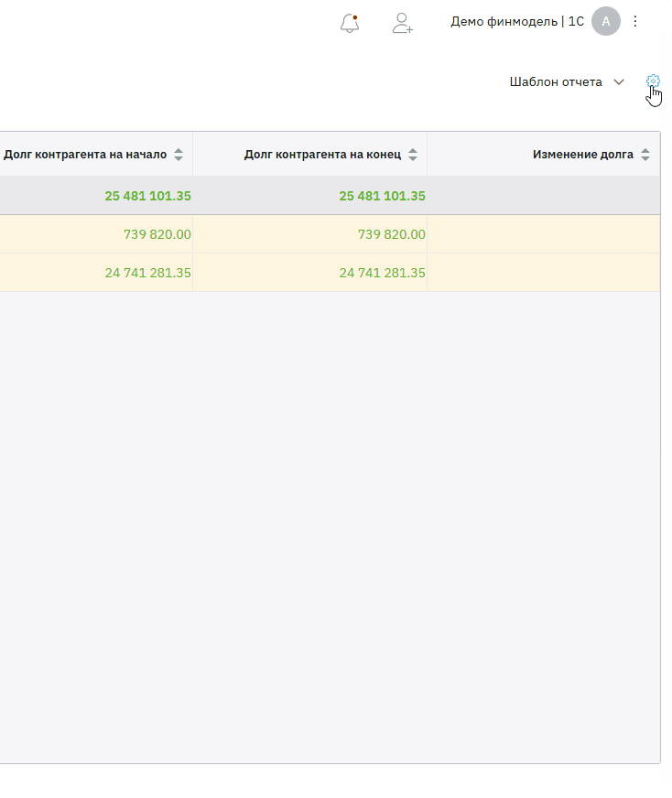Open the three-dot more options menu

tap(636, 21)
